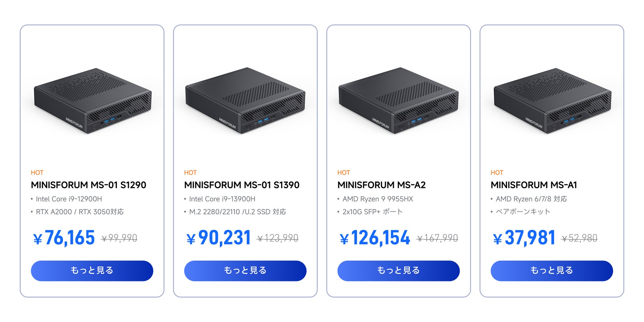Image resolution: width=644 pixels, height=322 pixels.
Task: Click the ¥126,154 sale price
Action: [x=375, y=238]
